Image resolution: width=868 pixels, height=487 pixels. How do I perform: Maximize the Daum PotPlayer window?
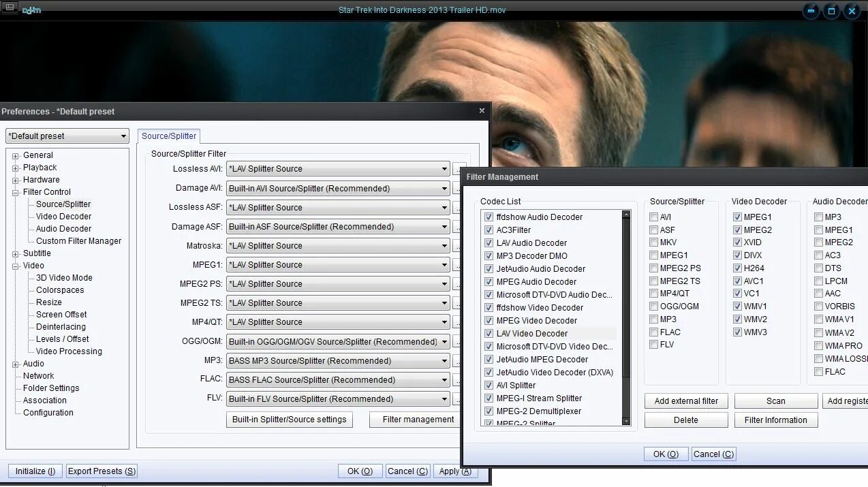coord(831,11)
